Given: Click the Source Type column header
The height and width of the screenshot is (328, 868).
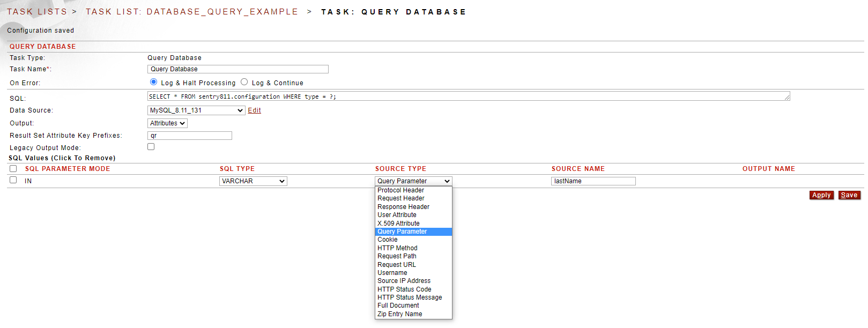Looking at the screenshot, I should click(400, 169).
